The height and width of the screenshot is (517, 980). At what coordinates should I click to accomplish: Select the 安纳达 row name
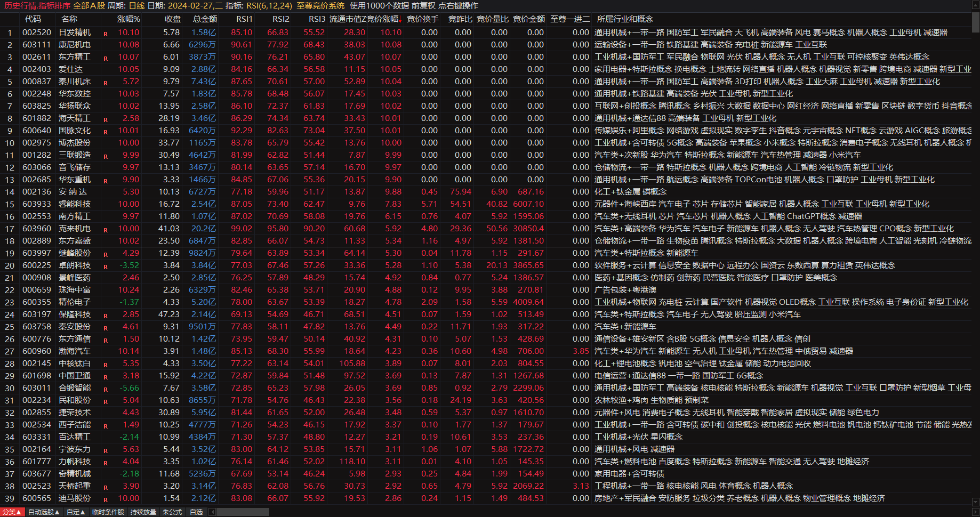(x=73, y=192)
